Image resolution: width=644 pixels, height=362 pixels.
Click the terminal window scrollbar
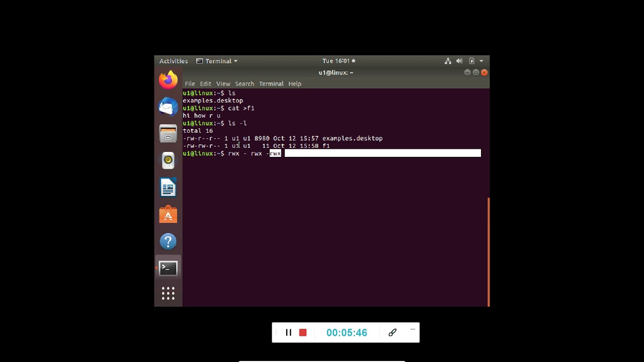pyautogui.click(x=489, y=251)
